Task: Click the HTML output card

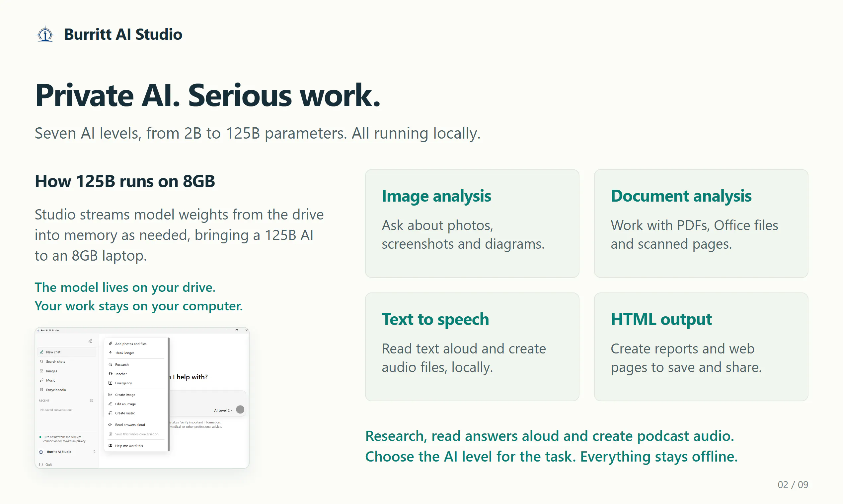Action: tap(701, 347)
